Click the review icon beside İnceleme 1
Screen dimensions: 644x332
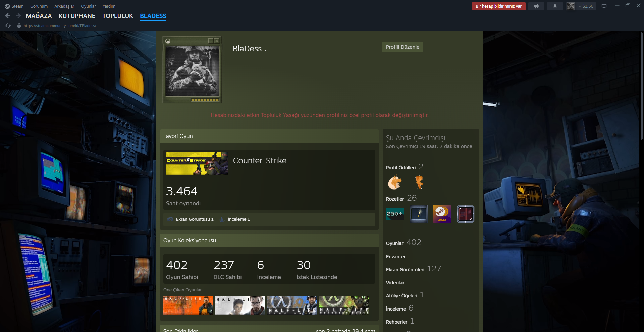click(x=222, y=219)
